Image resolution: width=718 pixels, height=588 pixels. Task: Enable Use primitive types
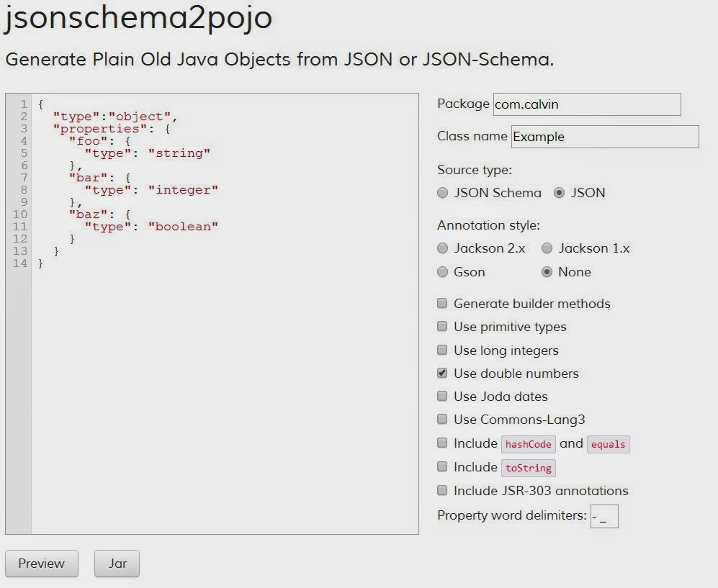(441, 327)
